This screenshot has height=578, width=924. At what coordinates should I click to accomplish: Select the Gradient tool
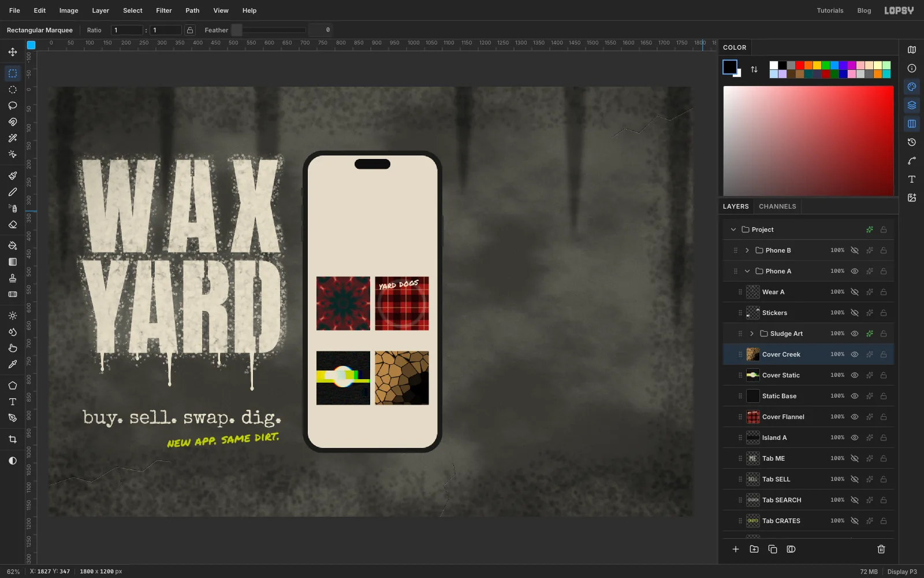pos(13,262)
